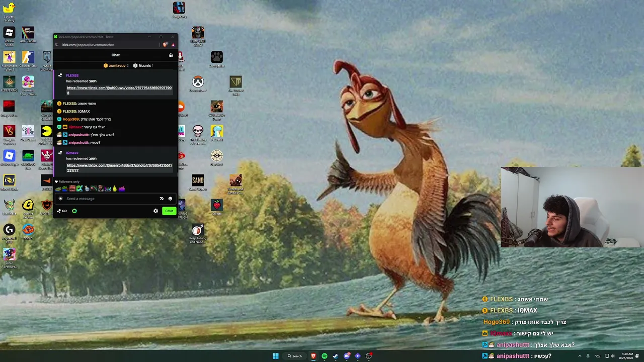
Task: Open the Crab Game desktop icon
Action: 28,133
